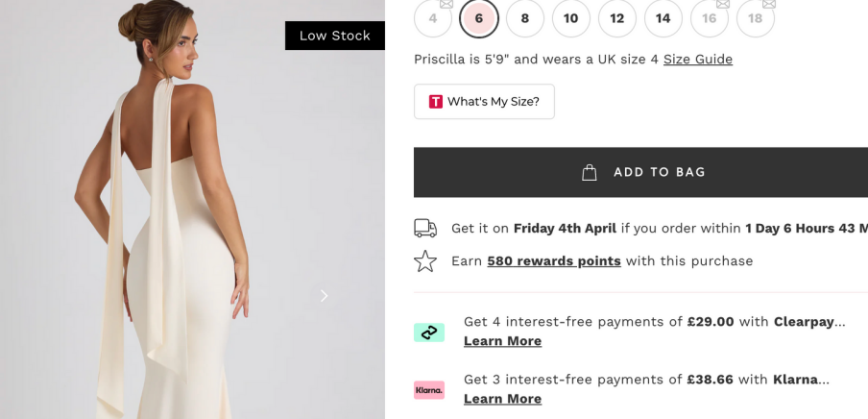868x419 pixels.
Task: Select size 14 circle
Action: click(x=663, y=18)
